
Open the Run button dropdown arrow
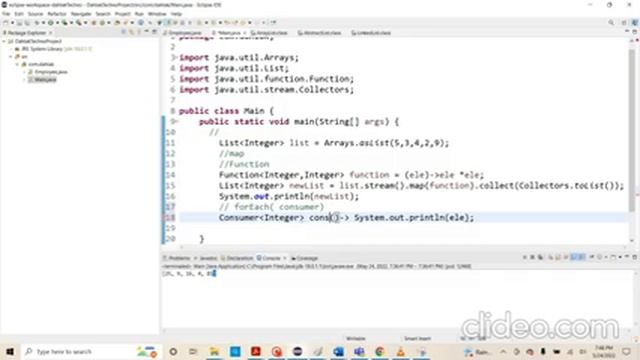[57, 23]
